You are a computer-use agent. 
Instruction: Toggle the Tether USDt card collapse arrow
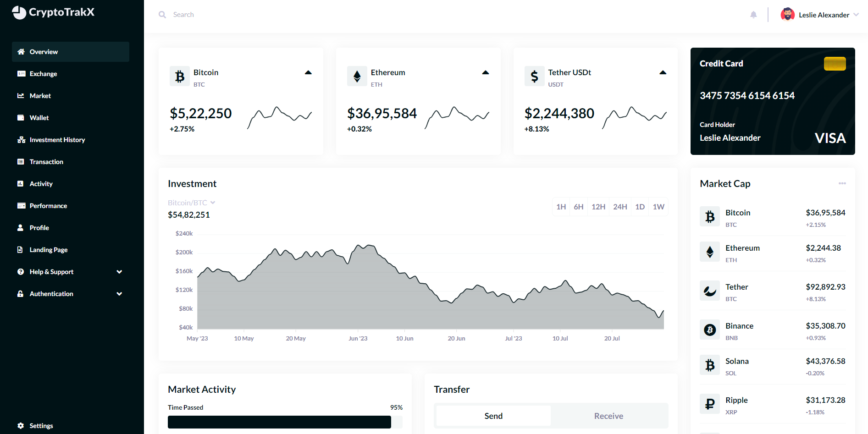[x=663, y=72]
